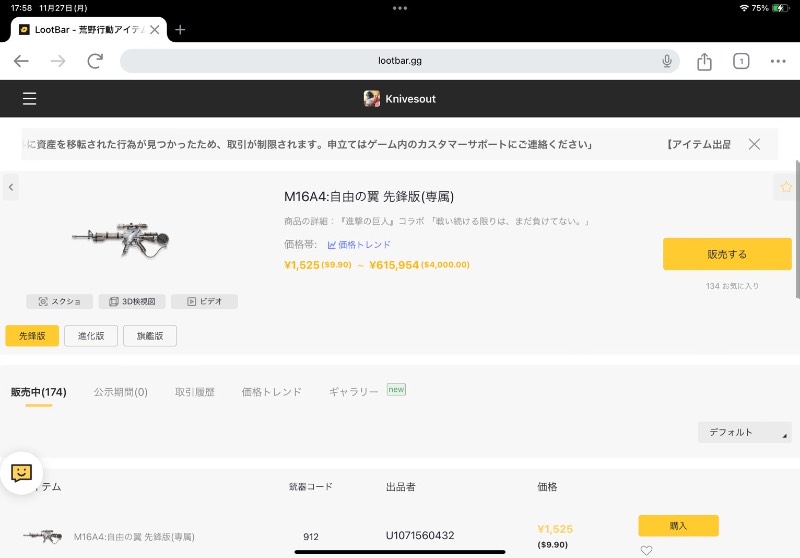800x558 pixels.
Task: Open the hamburger navigation menu
Action: [x=29, y=98]
